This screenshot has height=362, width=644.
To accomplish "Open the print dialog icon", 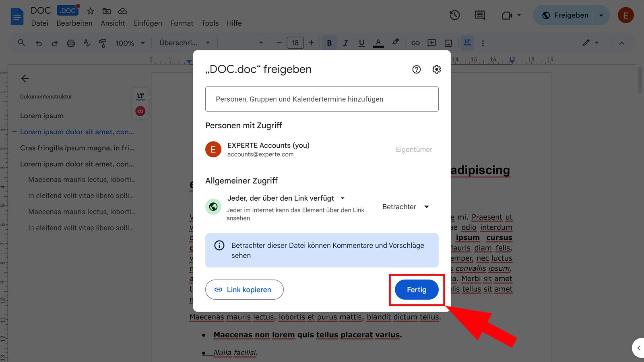I will point(71,43).
